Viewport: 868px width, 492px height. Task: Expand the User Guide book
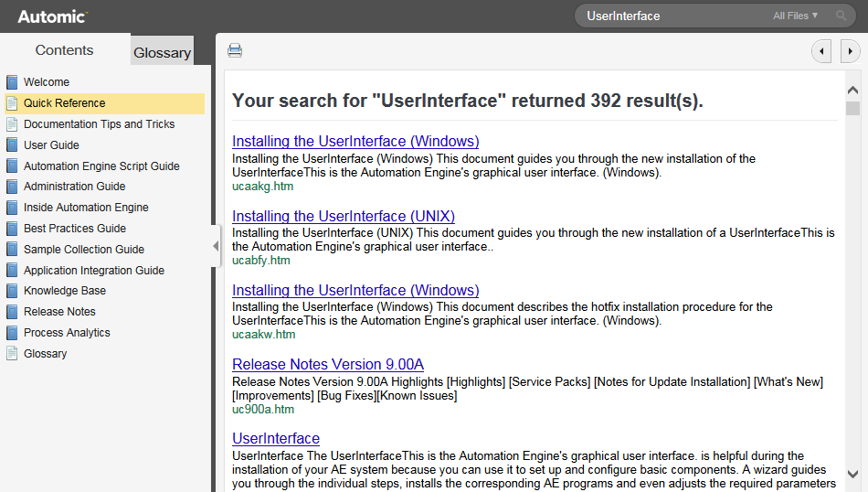click(x=51, y=145)
